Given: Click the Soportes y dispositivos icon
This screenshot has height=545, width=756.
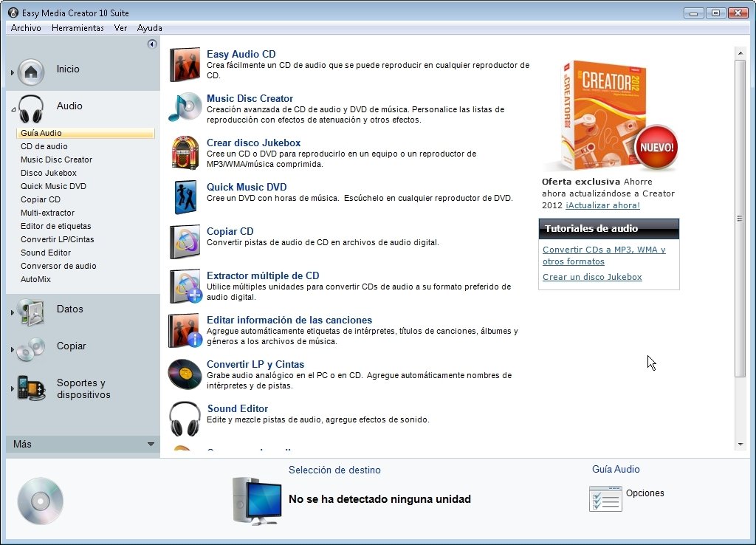Looking at the screenshot, I should pos(31,388).
